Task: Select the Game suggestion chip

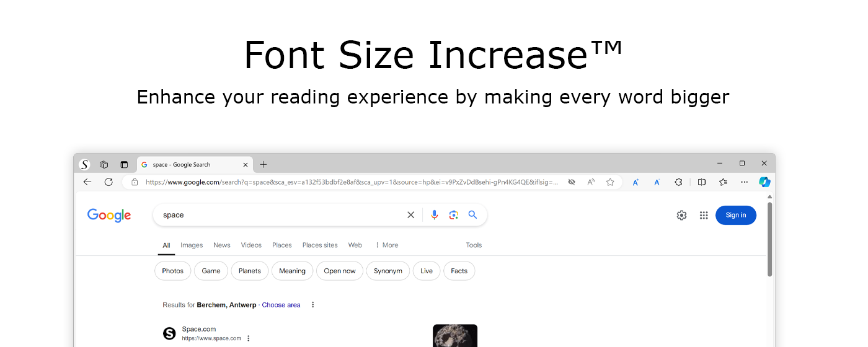Action: coord(211,271)
